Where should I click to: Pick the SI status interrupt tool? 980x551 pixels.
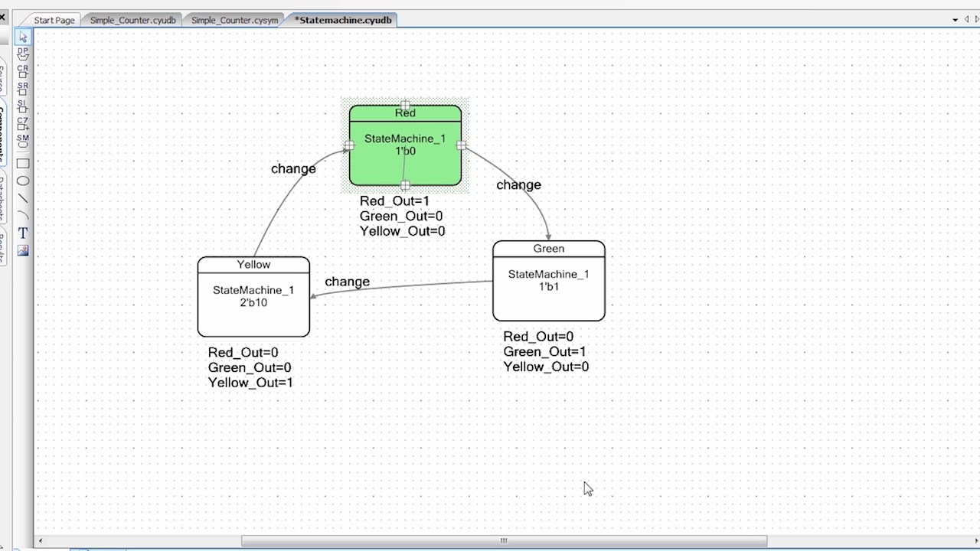tap(23, 106)
